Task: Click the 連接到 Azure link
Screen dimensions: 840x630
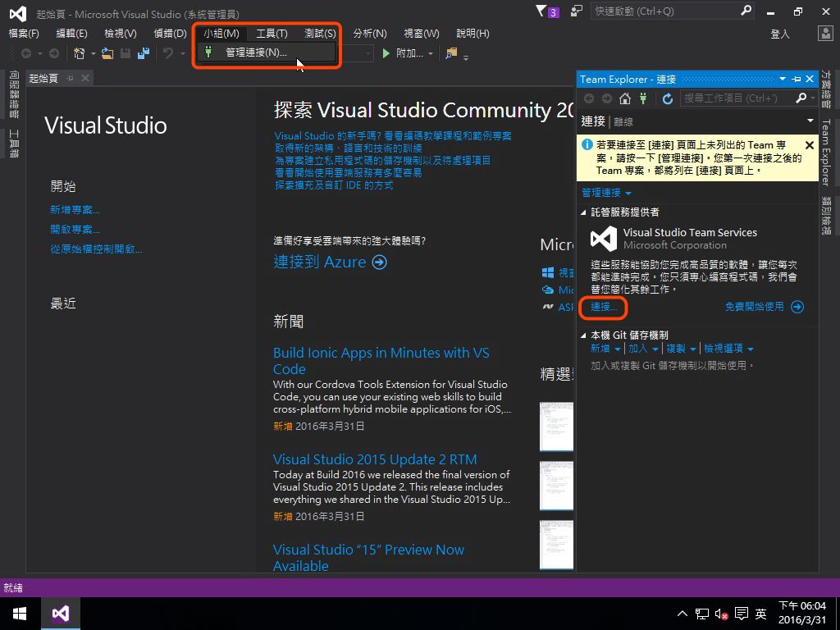Action: [320, 262]
